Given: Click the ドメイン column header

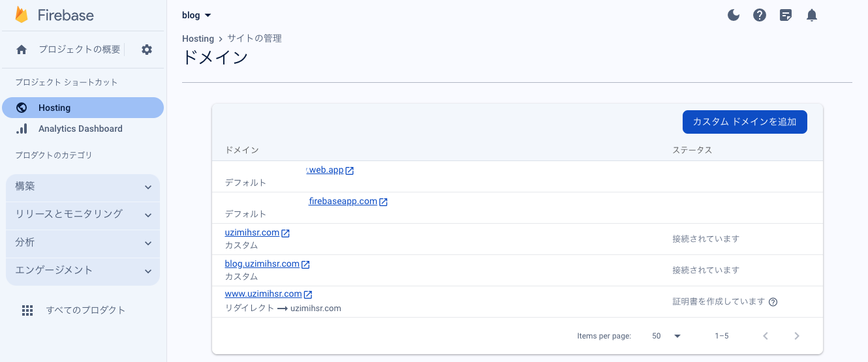Looking at the screenshot, I should click(x=242, y=150).
